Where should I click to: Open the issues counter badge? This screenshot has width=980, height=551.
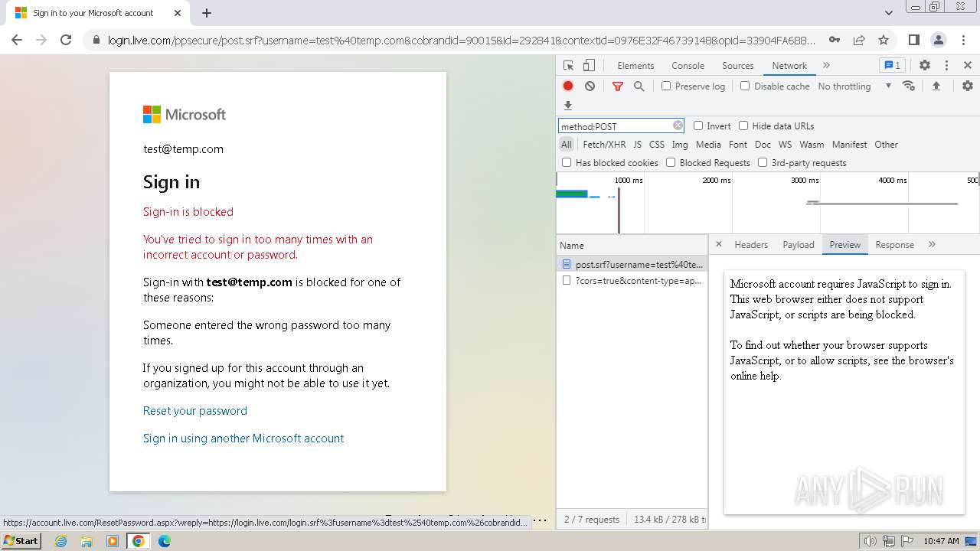(x=891, y=66)
